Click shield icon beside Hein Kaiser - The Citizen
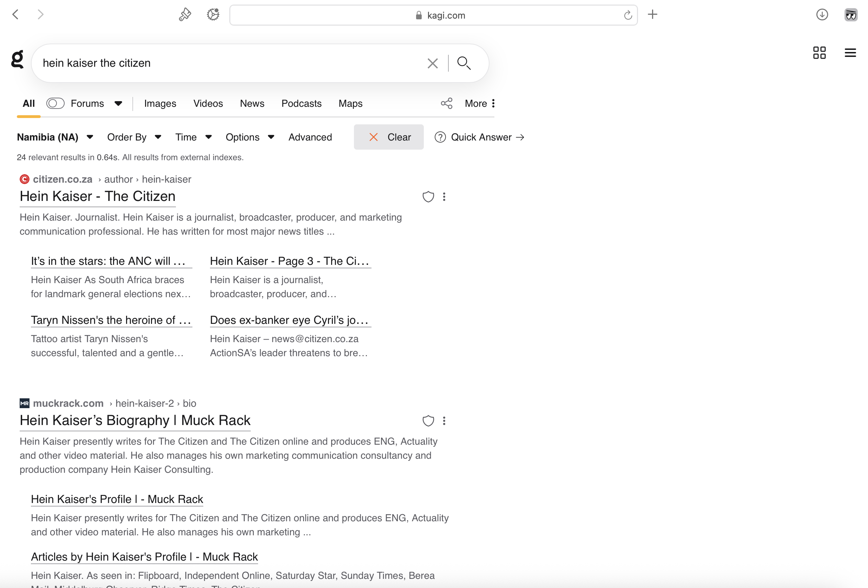Image resolution: width=868 pixels, height=588 pixels. click(x=428, y=197)
